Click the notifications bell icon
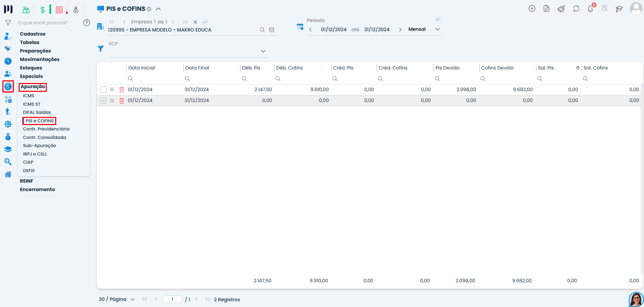Viewport: 644px width, 307px height. pos(590,9)
